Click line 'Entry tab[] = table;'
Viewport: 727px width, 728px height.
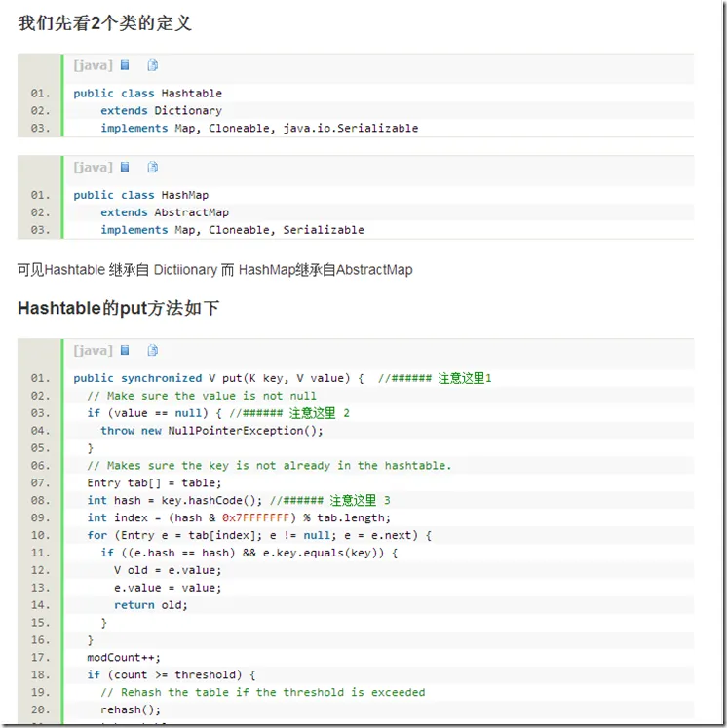pos(154,483)
